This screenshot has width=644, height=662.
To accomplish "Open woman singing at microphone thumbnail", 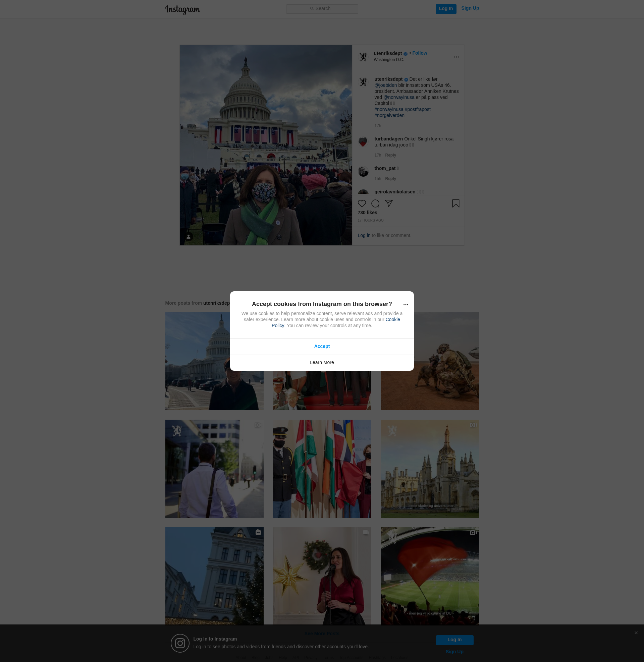I will coord(322,576).
